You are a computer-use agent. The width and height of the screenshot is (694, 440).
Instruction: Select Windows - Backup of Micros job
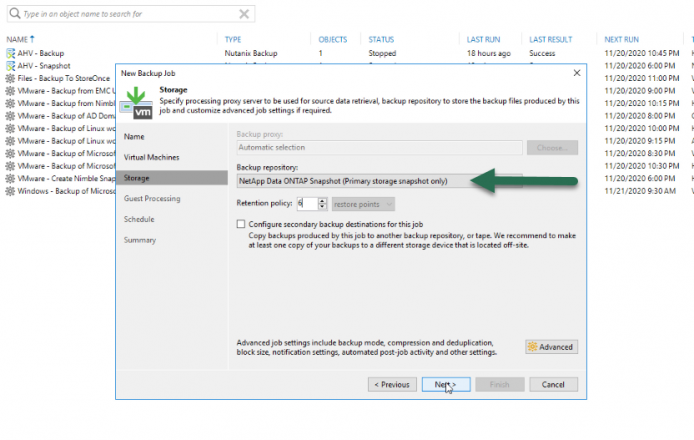click(66, 191)
